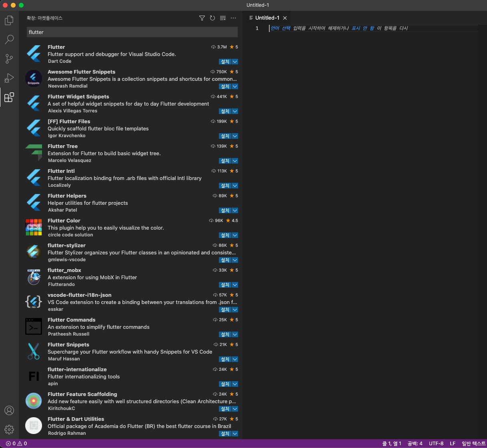Click the flutter_mobx extension icon
Screen dimensions: 487x448
[34, 277]
